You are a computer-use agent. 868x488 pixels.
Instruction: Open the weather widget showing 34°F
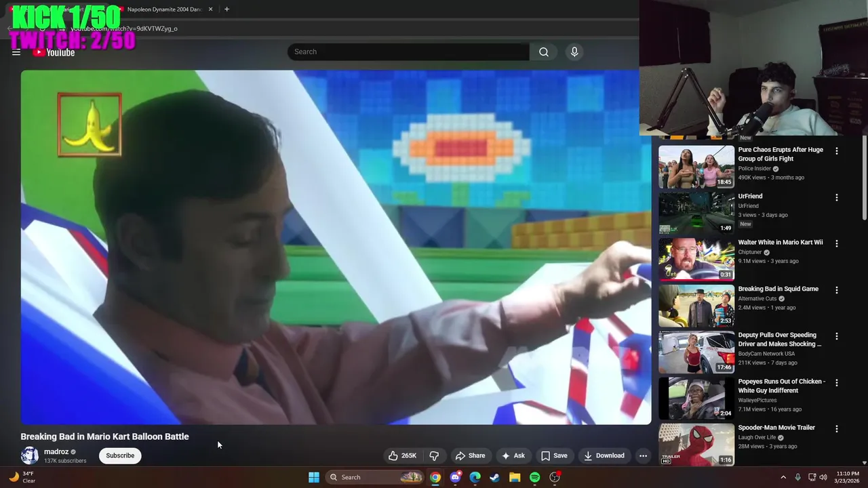click(20, 477)
